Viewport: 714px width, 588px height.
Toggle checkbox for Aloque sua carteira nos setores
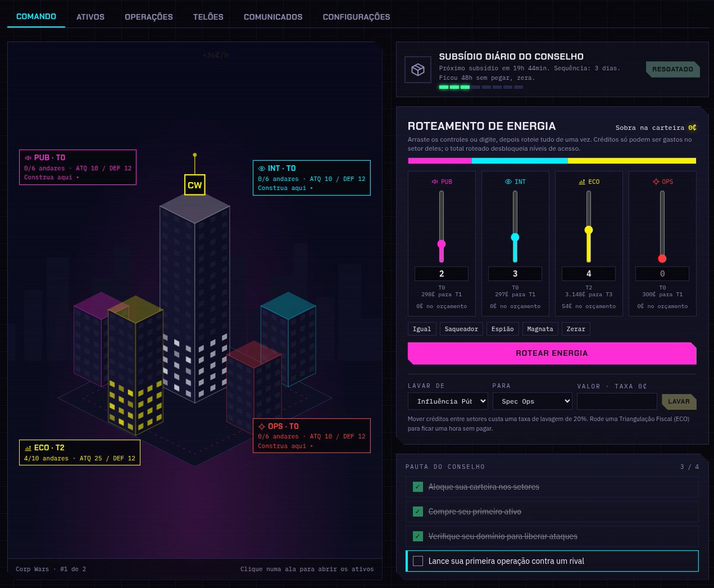coord(418,487)
